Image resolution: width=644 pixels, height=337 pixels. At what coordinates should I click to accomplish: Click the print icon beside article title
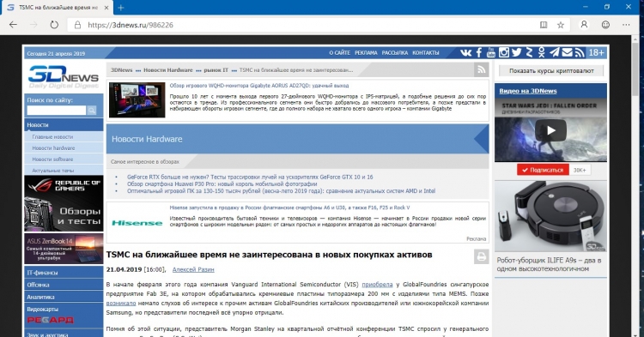[481, 257]
